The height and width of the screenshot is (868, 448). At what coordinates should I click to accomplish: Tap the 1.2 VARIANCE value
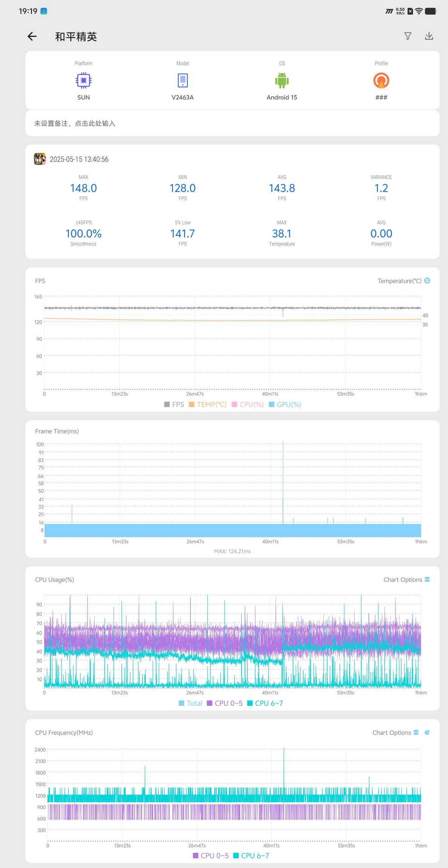381,188
